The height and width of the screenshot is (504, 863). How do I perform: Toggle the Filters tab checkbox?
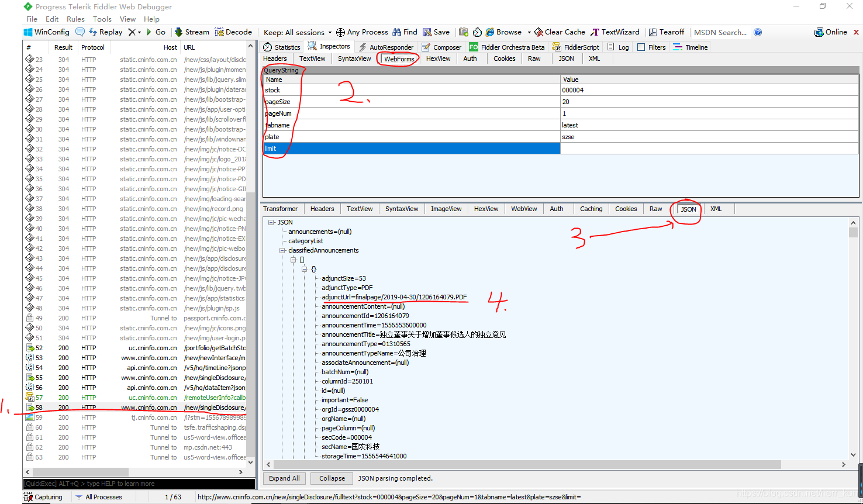pyautogui.click(x=641, y=47)
